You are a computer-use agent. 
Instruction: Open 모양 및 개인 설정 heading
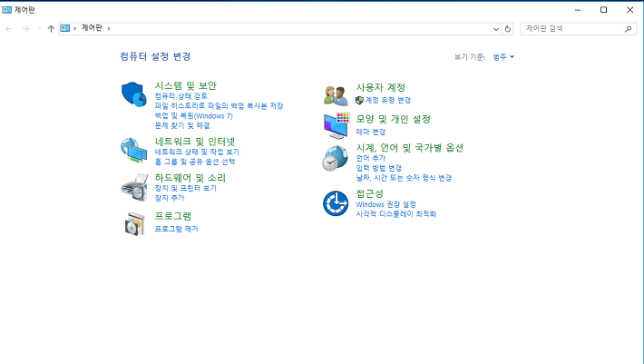click(x=393, y=119)
